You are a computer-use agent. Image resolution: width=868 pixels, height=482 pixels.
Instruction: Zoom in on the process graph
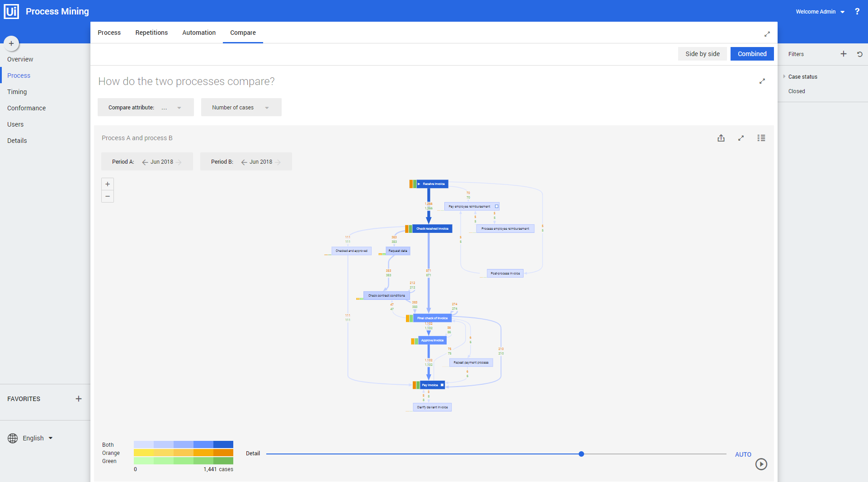[x=108, y=184]
